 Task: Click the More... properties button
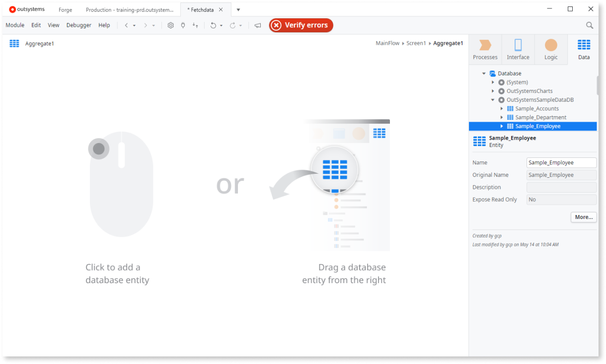click(x=583, y=217)
